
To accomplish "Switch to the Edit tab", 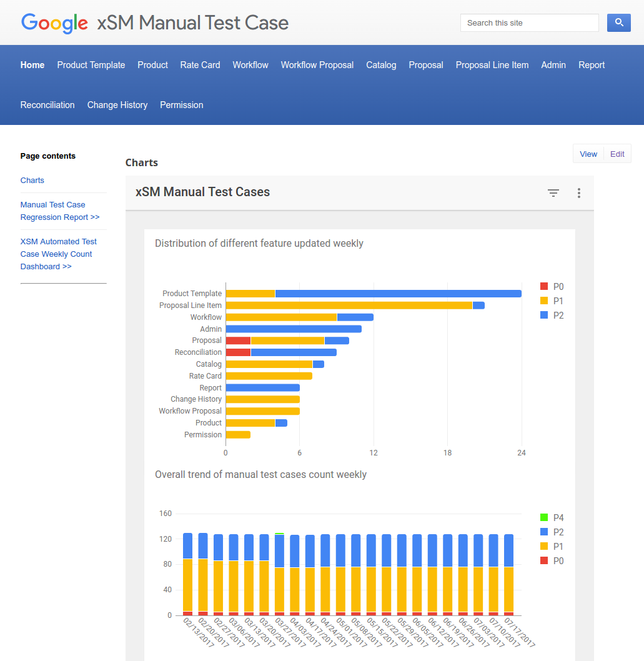I will click(x=617, y=154).
